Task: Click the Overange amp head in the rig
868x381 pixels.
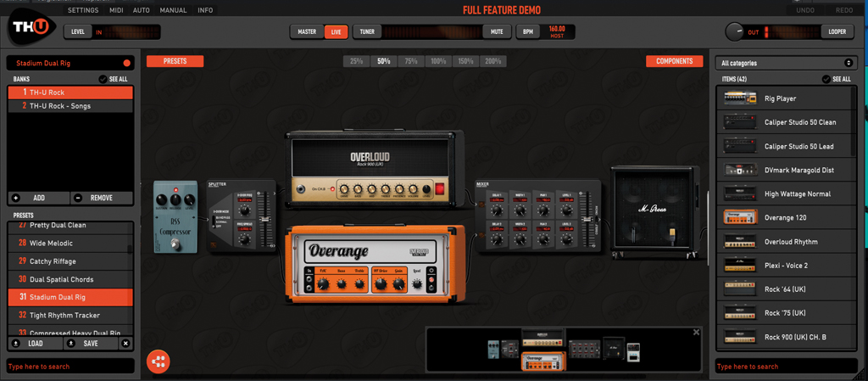Action: point(376,264)
